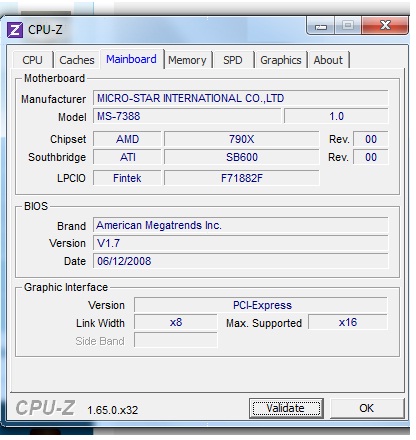
Task: Click the Southbridge vendor ATI field
Action: (x=127, y=157)
